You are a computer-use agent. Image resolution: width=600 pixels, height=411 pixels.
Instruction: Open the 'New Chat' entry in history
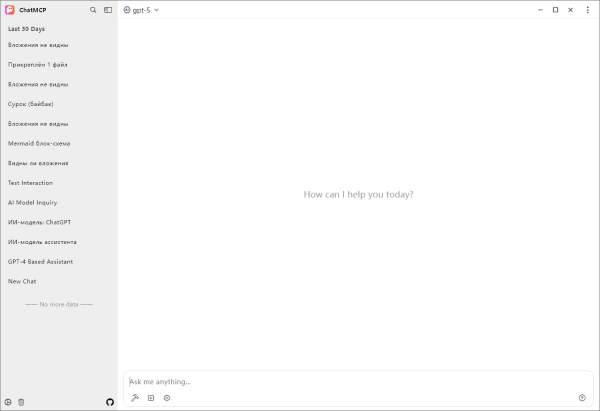coord(22,281)
